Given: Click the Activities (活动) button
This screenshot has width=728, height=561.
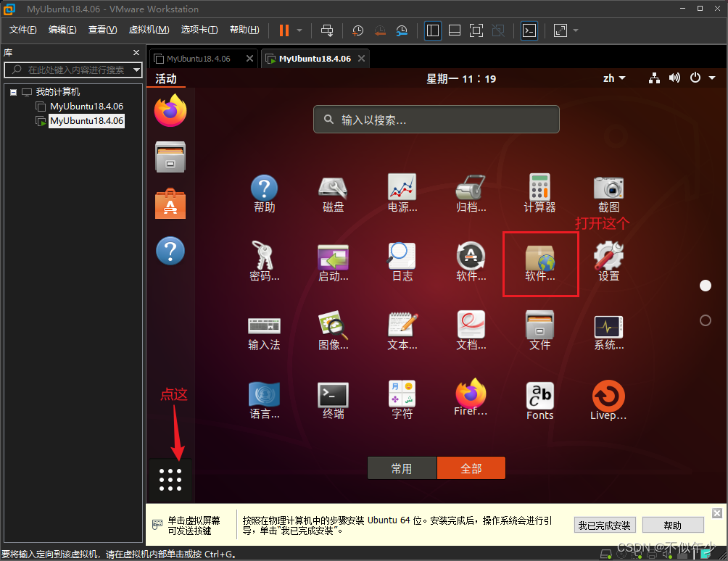Looking at the screenshot, I should 166,78.
